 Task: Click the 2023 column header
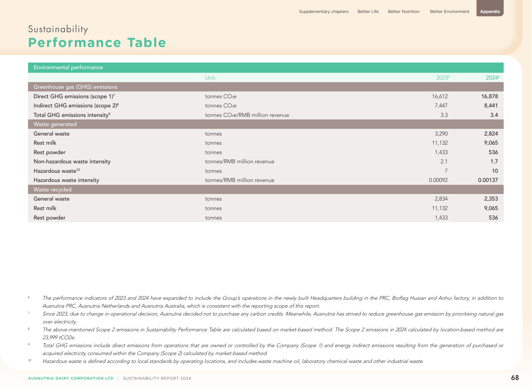[443, 78]
